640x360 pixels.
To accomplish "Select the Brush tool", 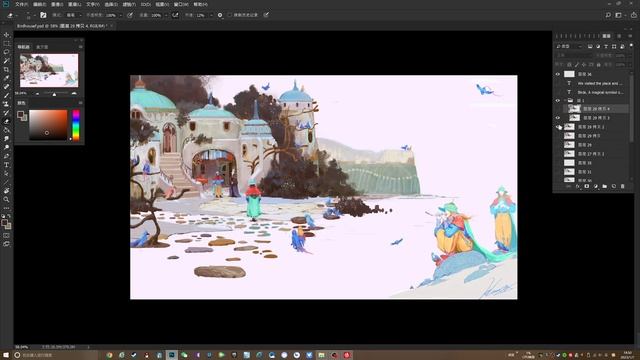I will point(6,96).
